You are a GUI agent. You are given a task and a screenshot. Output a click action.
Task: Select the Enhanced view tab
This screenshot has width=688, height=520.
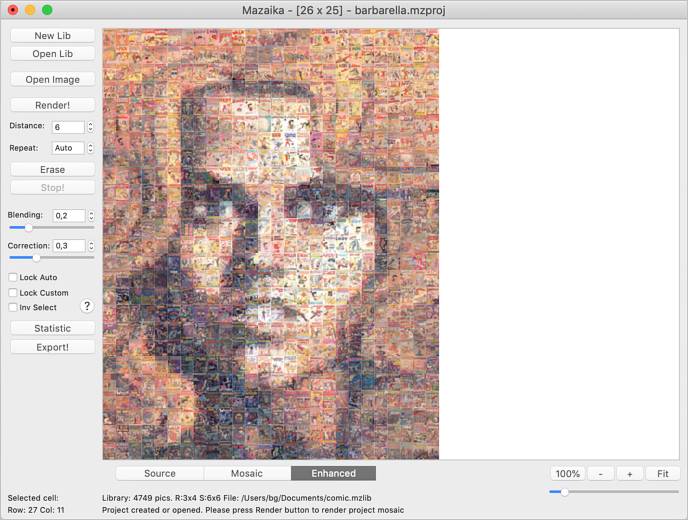coord(333,473)
